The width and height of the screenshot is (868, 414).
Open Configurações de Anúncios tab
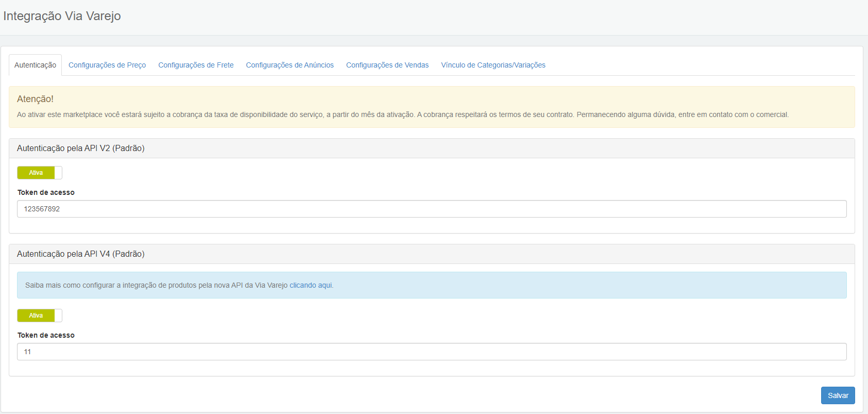290,65
